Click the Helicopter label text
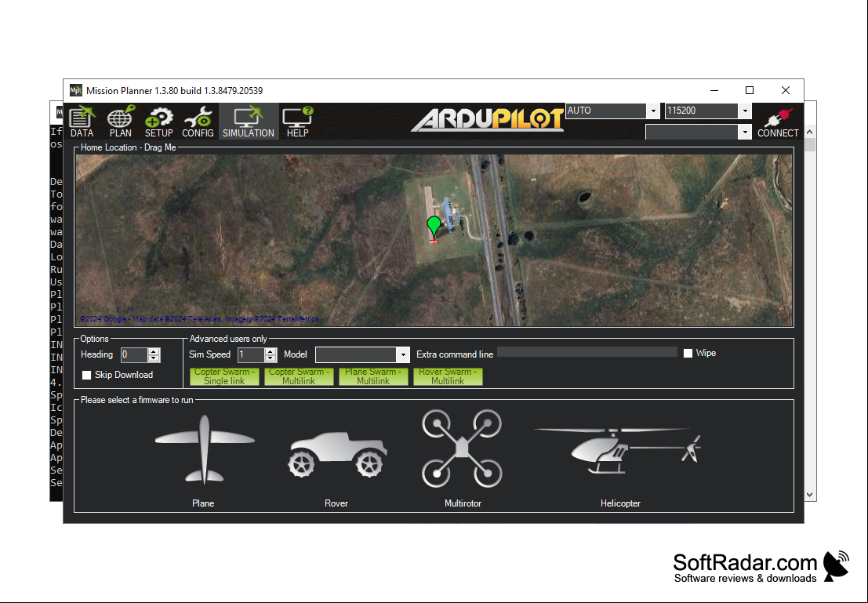 coord(620,503)
